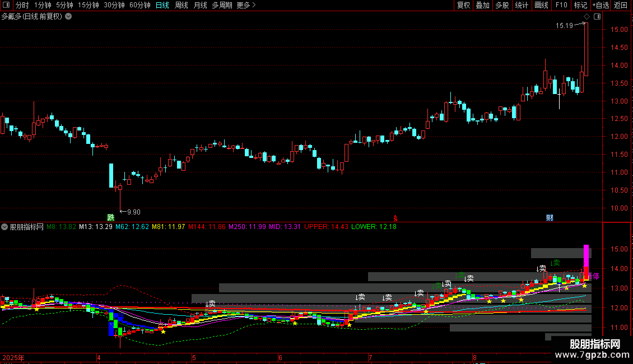Toggle the left sidebar panel icon
Viewport: 633px width, 364px height.
click(6, 5)
